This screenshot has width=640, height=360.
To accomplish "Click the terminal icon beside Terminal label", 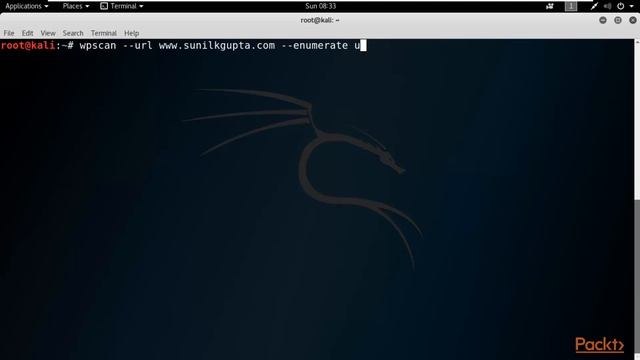I will click(104, 6).
